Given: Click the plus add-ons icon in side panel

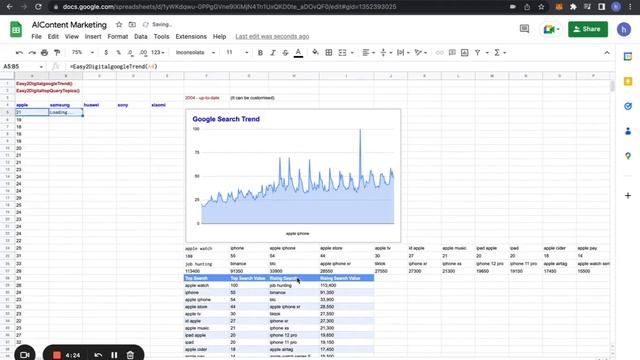Looking at the screenshot, I should click(x=628, y=196).
